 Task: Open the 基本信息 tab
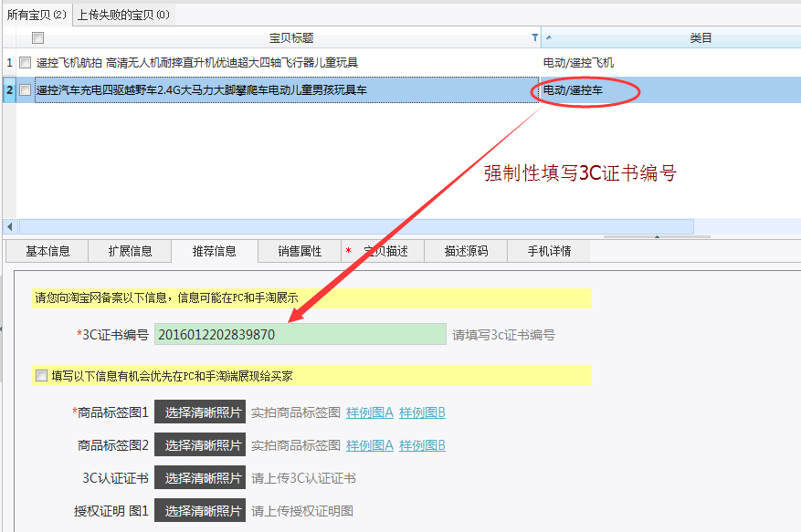point(47,251)
